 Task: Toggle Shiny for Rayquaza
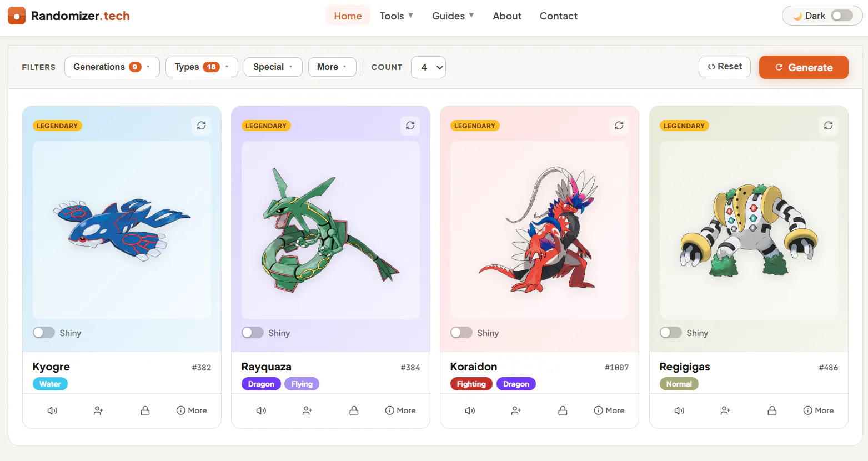pos(253,333)
